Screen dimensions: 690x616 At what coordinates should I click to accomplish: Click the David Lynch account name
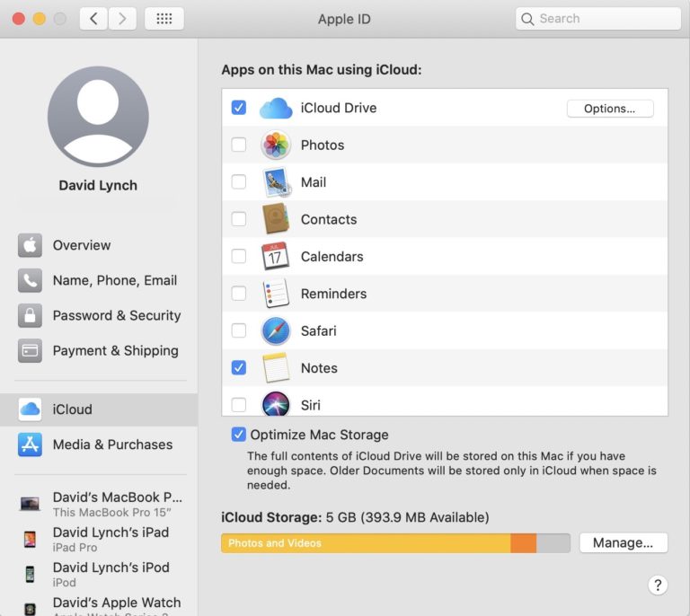tap(98, 185)
